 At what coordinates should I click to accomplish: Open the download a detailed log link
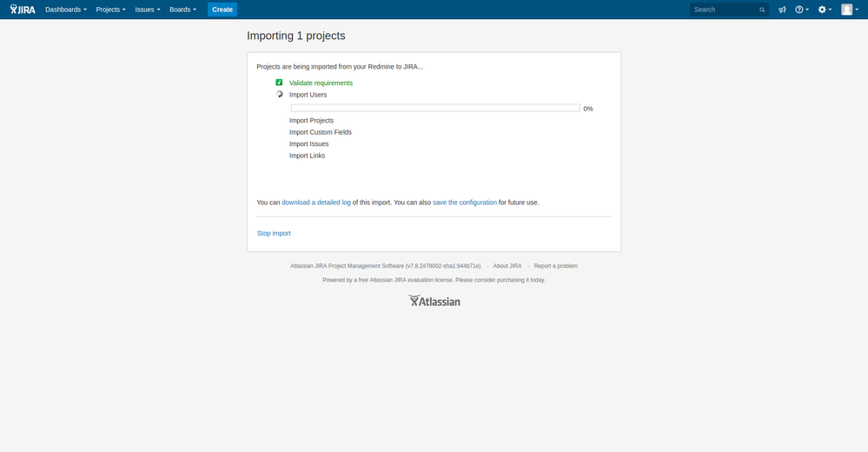316,203
